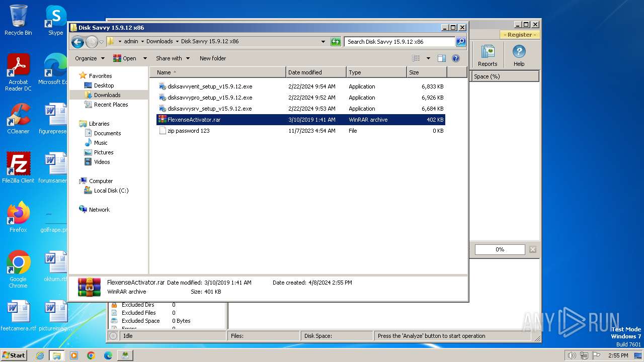Click the Register button in Disk Savvy
644x362 pixels.
[519, 35]
